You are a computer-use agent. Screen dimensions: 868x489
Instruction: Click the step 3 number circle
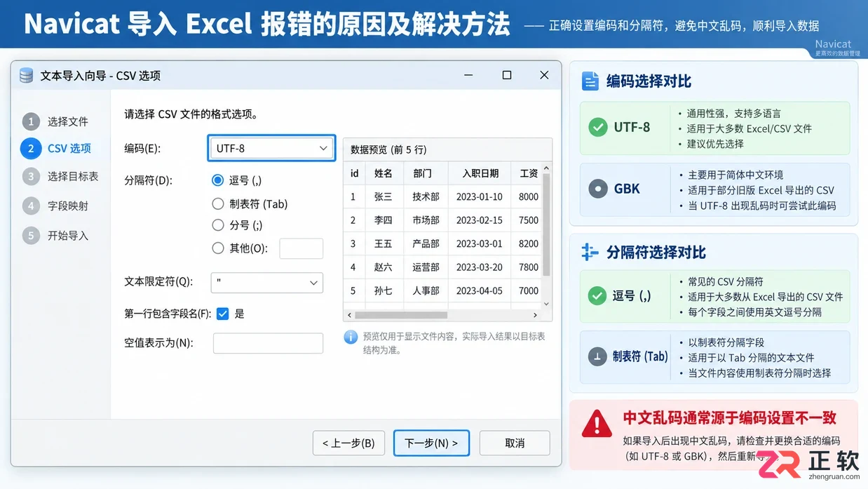click(31, 176)
